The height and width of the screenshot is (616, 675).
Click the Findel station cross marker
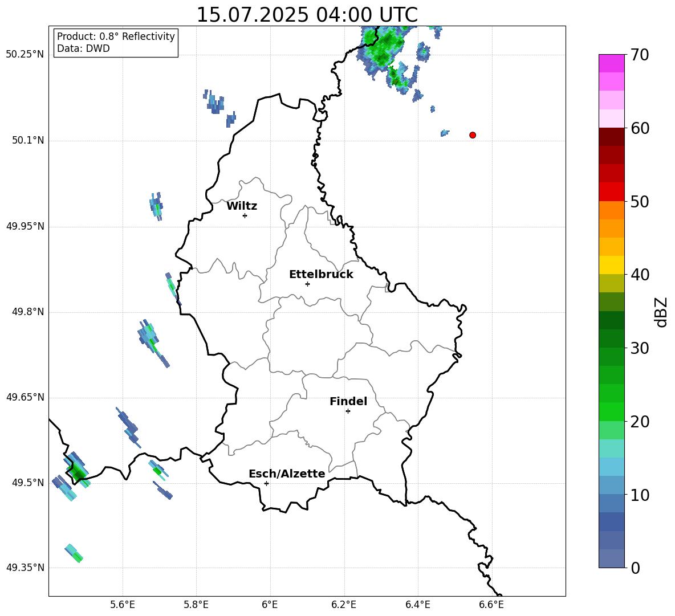[348, 411]
